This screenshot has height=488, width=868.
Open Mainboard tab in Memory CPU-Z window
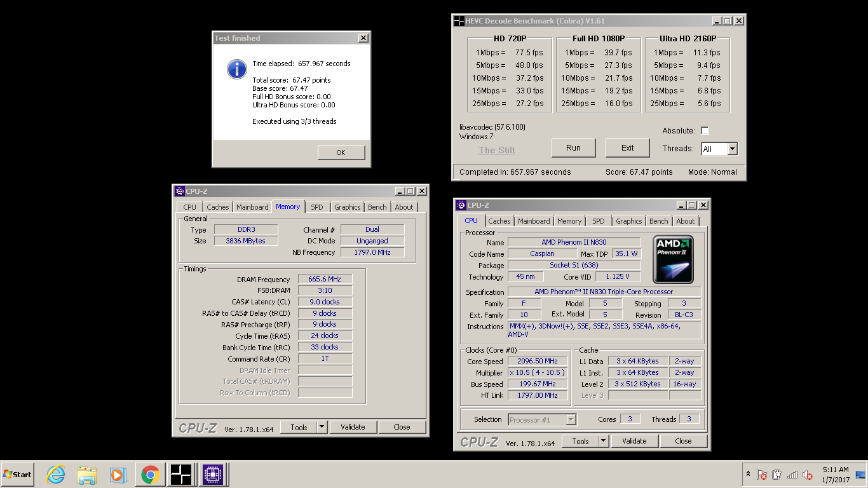tap(252, 207)
